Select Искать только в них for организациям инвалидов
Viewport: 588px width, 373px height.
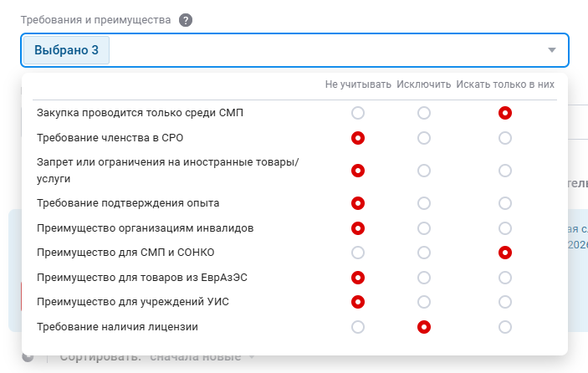tap(505, 228)
